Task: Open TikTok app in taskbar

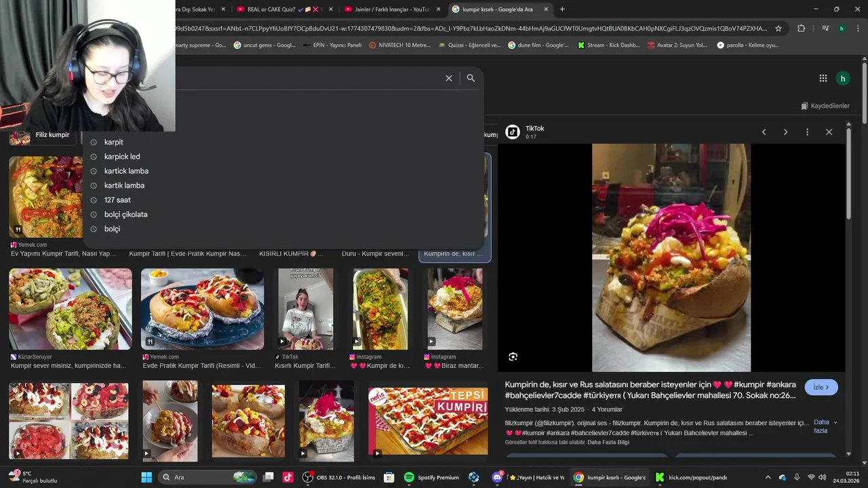Action: coord(288,477)
